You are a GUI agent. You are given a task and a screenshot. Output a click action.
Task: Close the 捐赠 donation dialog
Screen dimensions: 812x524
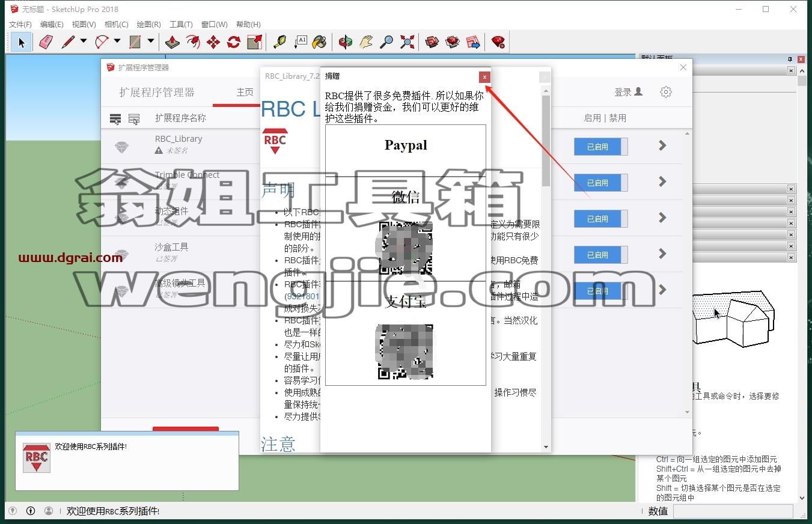[x=484, y=77]
